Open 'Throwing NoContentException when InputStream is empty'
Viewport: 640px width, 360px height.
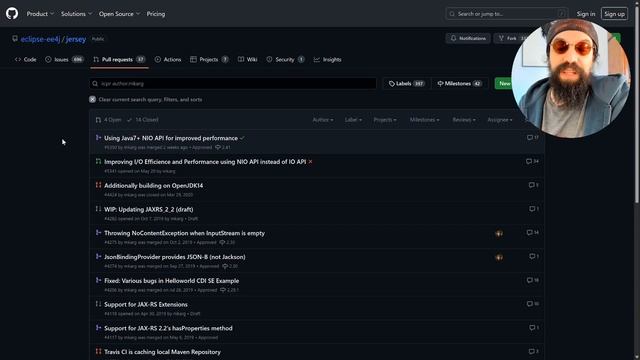[184, 233]
